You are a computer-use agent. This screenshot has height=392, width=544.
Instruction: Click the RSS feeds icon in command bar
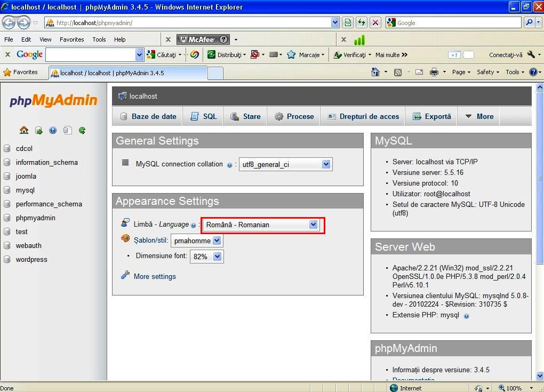point(398,72)
